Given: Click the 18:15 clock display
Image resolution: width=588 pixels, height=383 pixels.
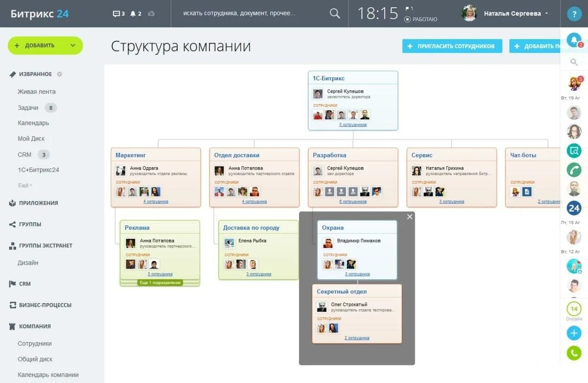Looking at the screenshot, I should [x=378, y=13].
